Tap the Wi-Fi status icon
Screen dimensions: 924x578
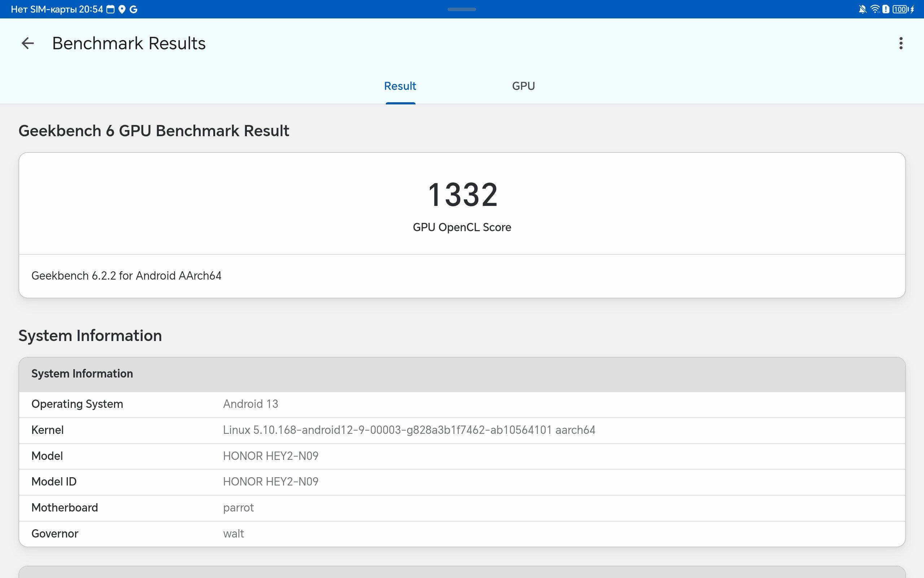(x=875, y=9)
